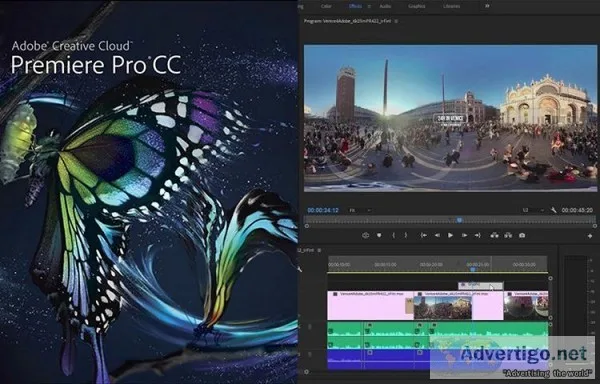Screen dimensions: 600x384
Task: Select the transition between first two clips
Action: click(410, 306)
